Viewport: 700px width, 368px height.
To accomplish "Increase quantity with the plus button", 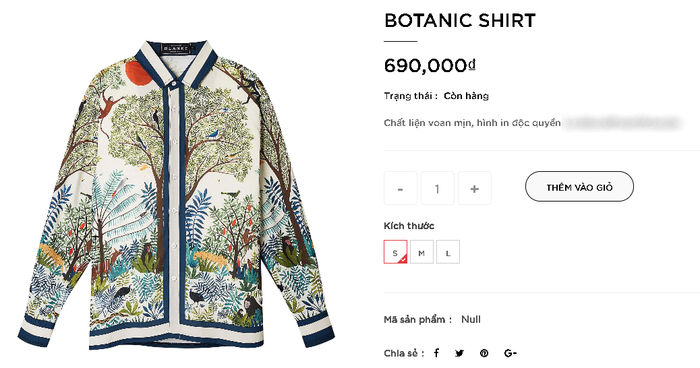I will coord(475,188).
